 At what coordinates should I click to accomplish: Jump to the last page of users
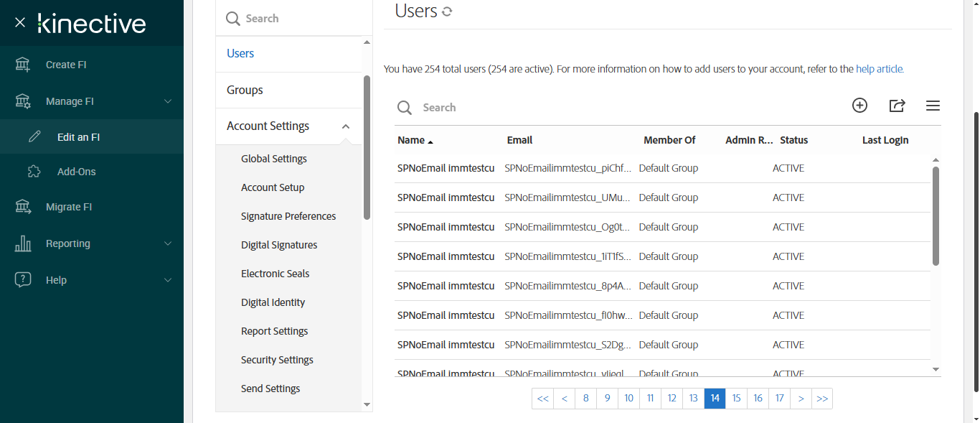822,399
